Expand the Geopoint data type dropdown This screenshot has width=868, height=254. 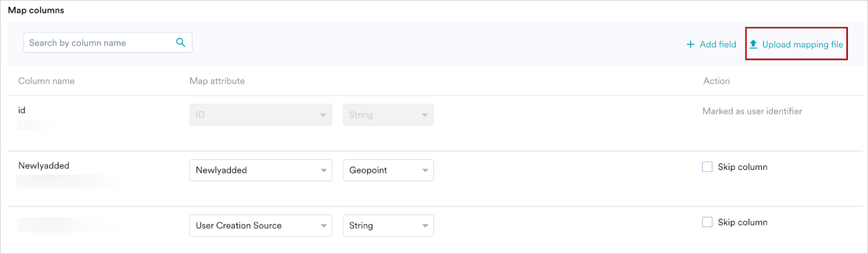coord(388,170)
